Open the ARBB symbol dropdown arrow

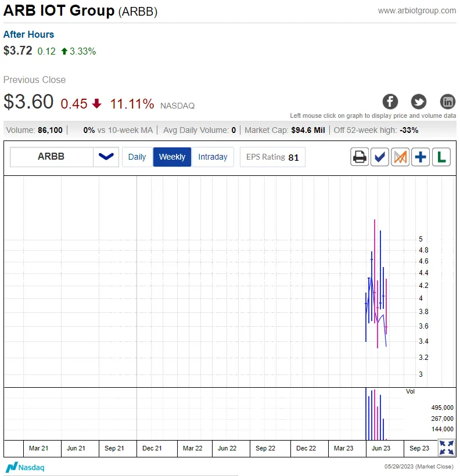point(106,157)
